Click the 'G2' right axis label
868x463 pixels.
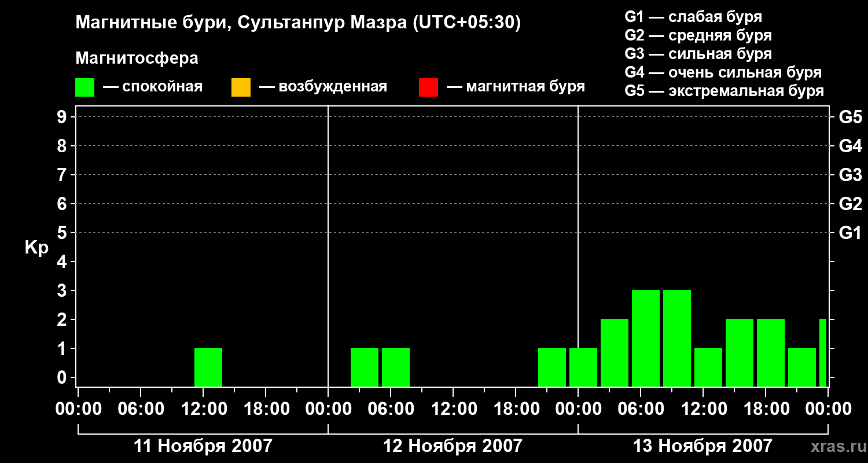click(850, 204)
